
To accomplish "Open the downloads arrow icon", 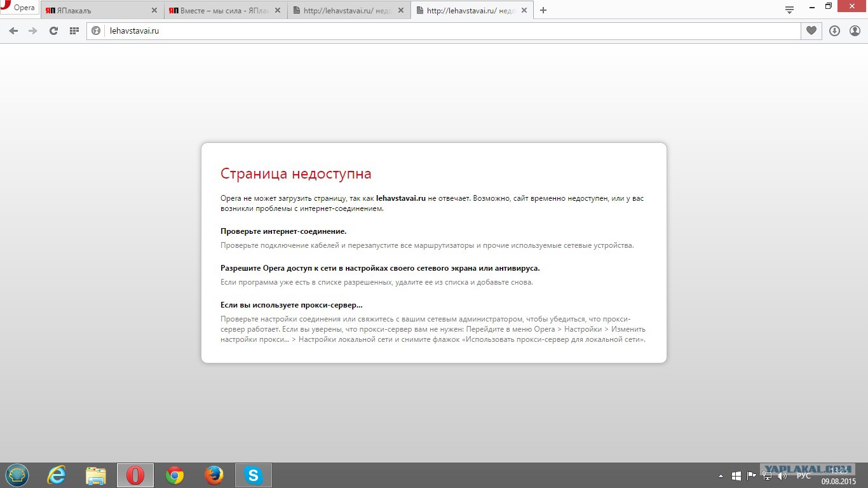I will tap(834, 30).
